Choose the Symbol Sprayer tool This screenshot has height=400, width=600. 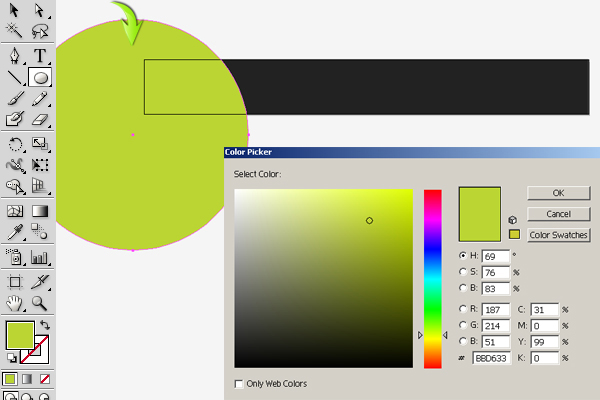pyautogui.click(x=15, y=257)
